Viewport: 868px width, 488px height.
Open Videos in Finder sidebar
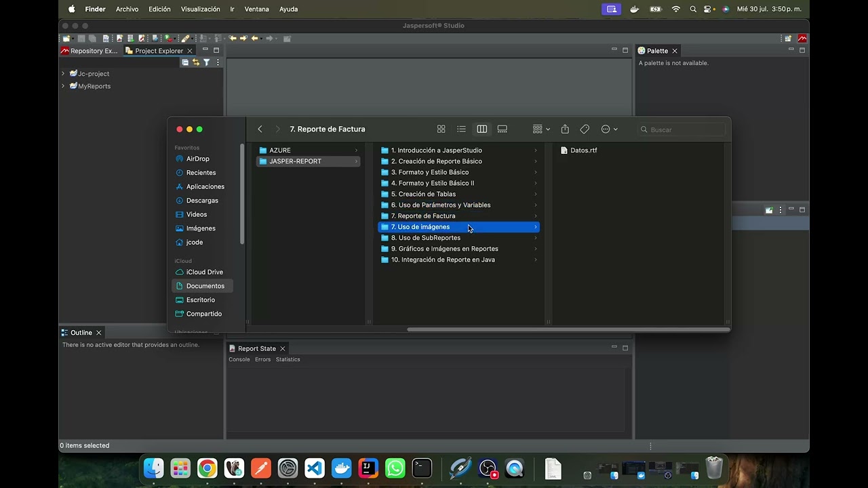click(197, 214)
